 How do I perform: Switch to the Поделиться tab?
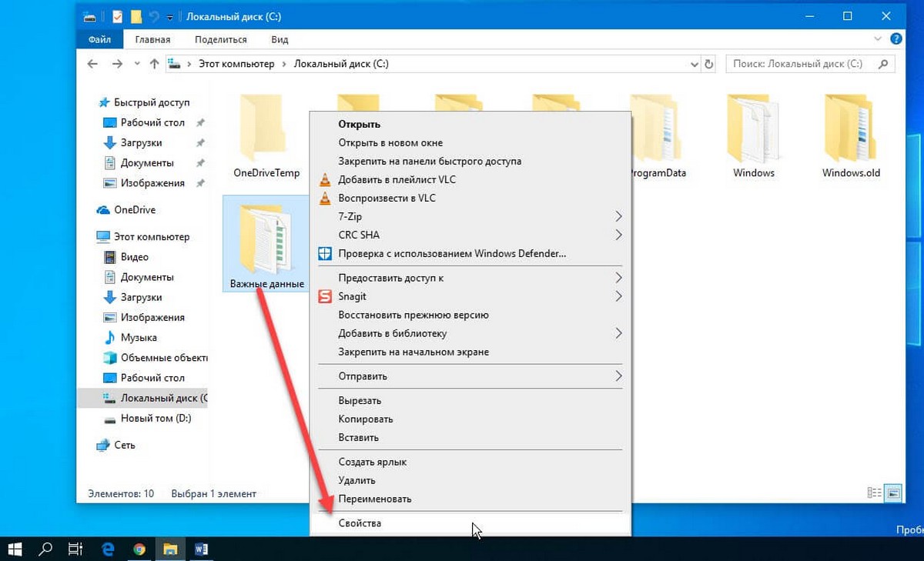click(x=221, y=39)
